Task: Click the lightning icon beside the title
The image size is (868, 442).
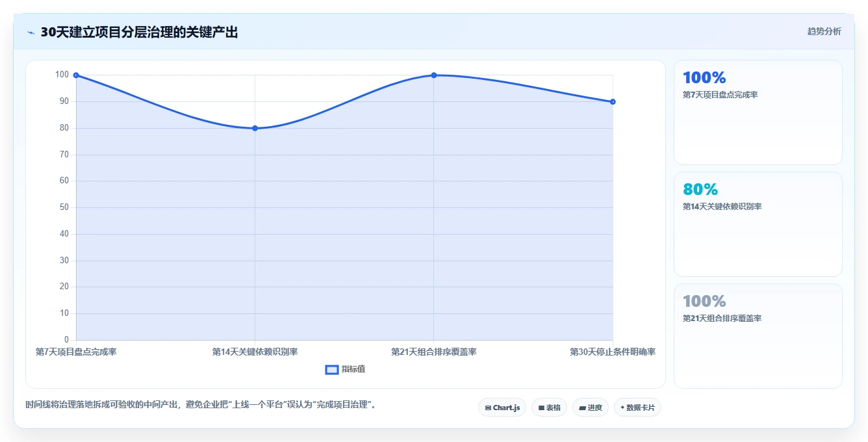Action: coord(31,32)
